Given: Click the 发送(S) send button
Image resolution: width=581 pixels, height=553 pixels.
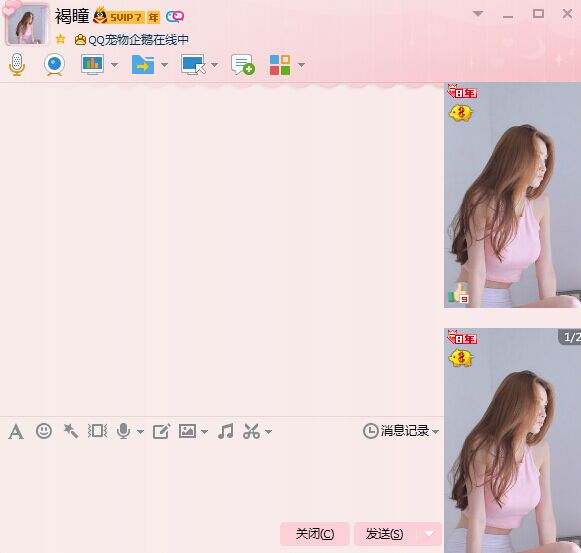Looking at the screenshot, I should (x=385, y=534).
